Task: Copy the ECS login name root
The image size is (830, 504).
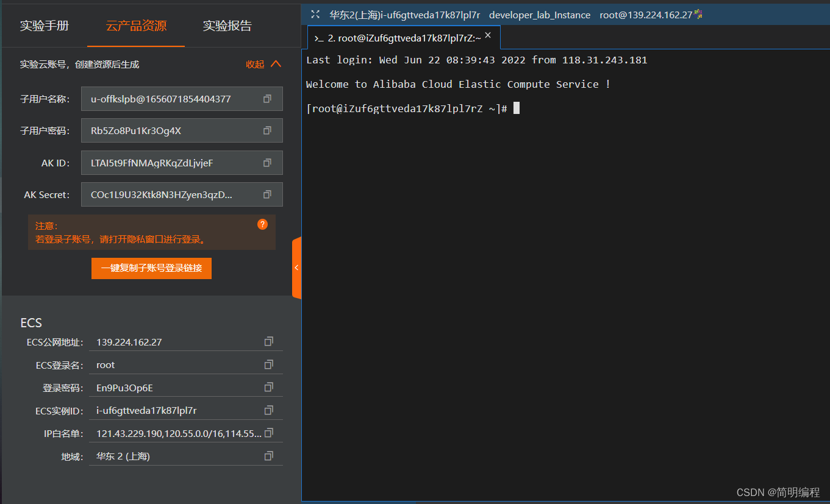Action: [x=268, y=364]
